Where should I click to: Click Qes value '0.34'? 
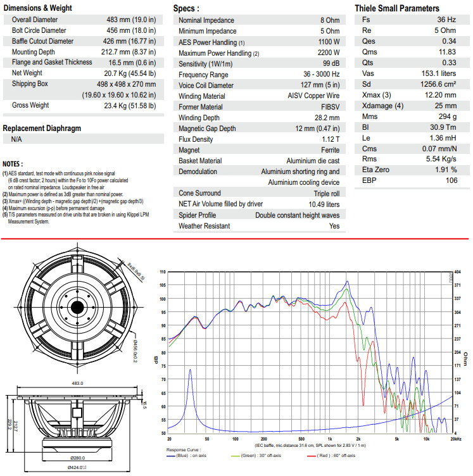click(x=449, y=41)
